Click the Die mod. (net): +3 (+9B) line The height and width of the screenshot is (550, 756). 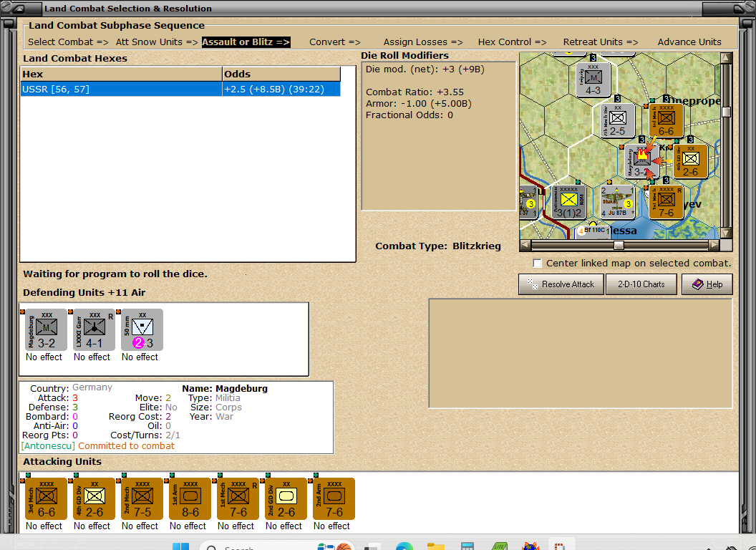pos(425,69)
